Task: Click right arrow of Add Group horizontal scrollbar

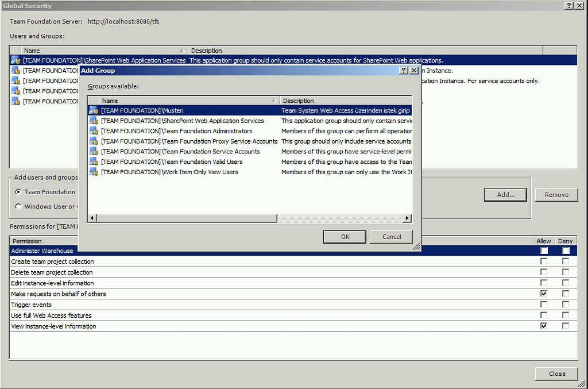Action: [x=407, y=218]
